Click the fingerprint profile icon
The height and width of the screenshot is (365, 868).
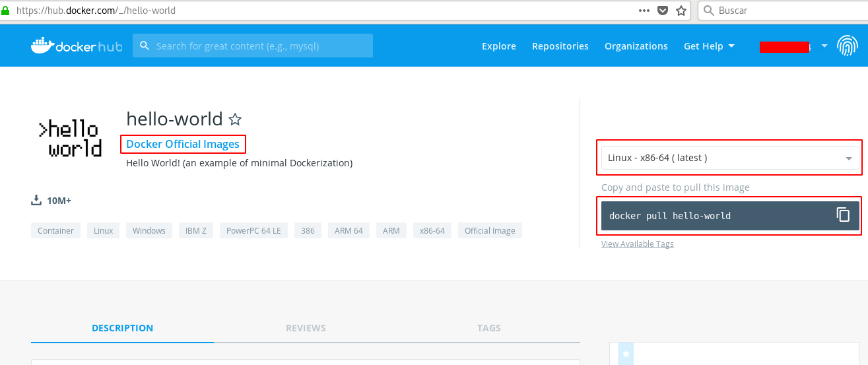(x=848, y=46)
